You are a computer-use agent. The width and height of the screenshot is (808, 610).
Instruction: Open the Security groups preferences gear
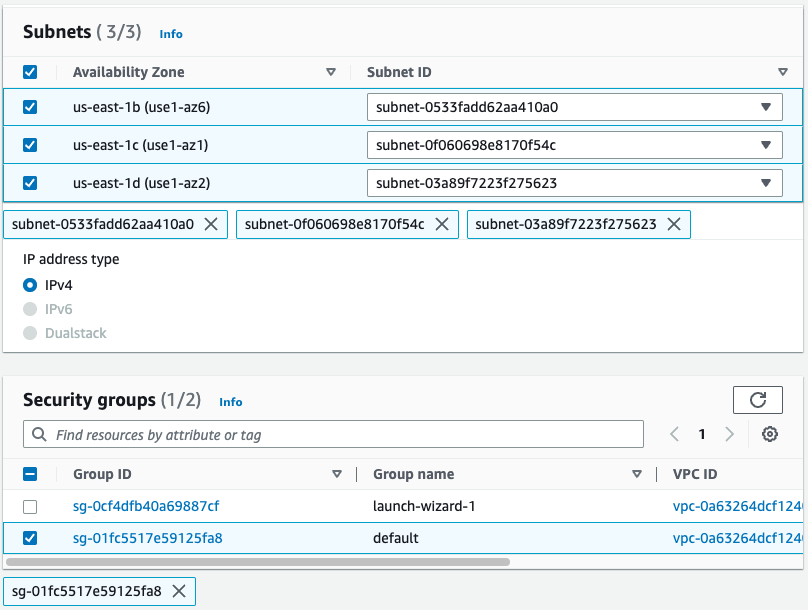coord(768,433)
